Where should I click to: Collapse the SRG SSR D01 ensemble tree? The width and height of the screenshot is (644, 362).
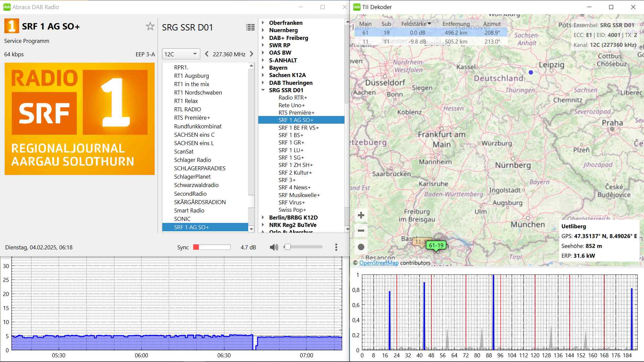click(263, 90)
